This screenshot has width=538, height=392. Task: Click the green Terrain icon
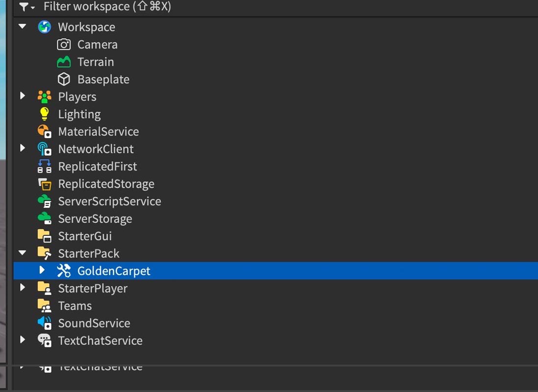click(x=64, y=62)
